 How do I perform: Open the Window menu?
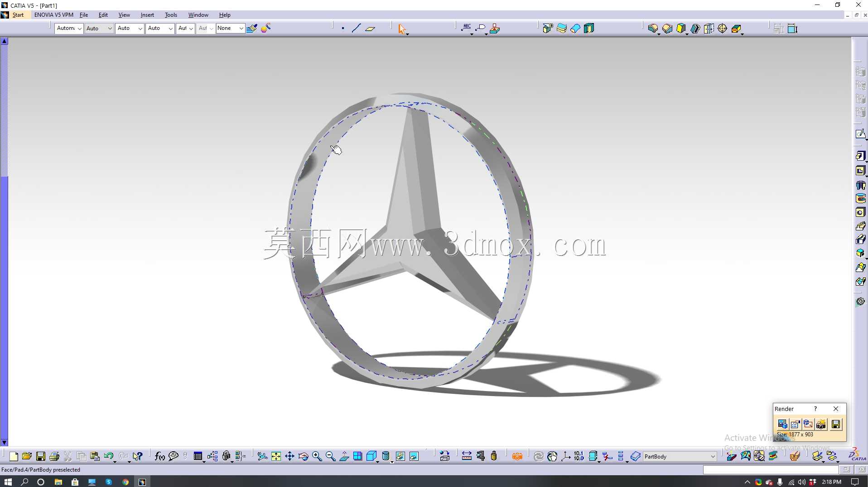click(198, 15)
